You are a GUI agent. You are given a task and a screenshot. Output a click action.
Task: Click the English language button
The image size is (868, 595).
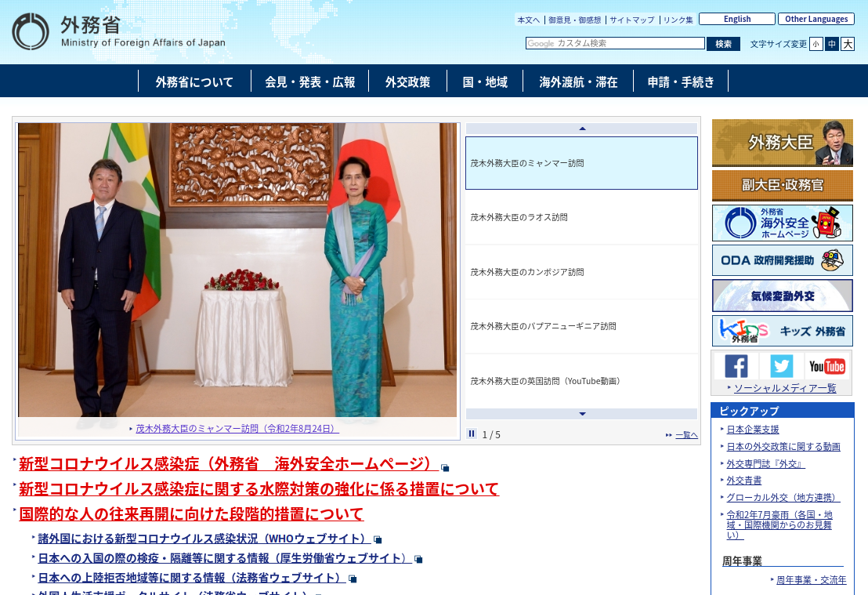[x=737, y=19]
